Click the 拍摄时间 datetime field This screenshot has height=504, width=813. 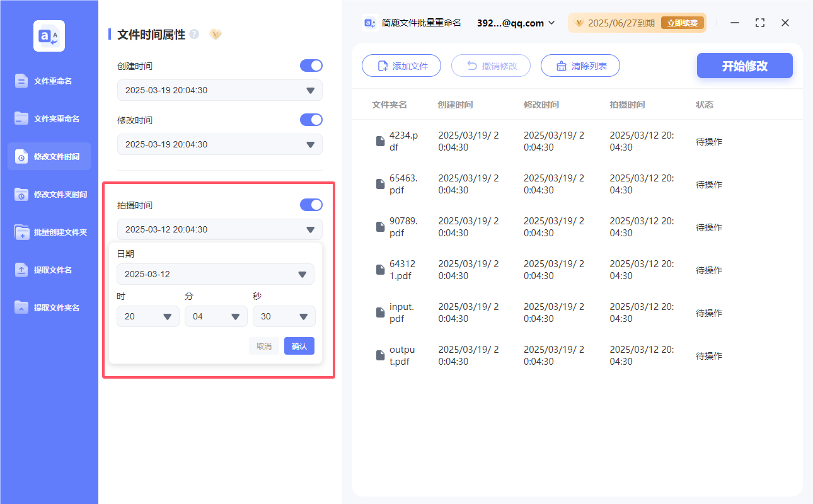(x=219, y=229)
